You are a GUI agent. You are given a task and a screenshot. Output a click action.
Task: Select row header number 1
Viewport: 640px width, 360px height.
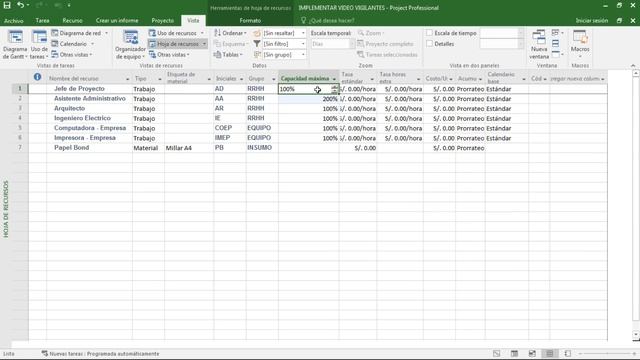20,89
